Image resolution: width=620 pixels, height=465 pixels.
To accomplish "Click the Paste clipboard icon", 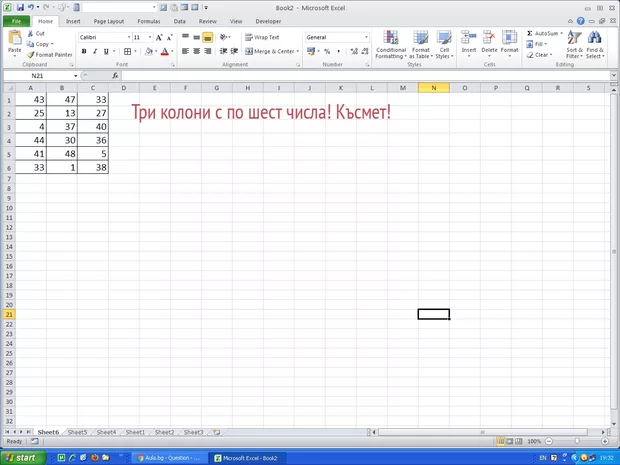I will 15,38.
